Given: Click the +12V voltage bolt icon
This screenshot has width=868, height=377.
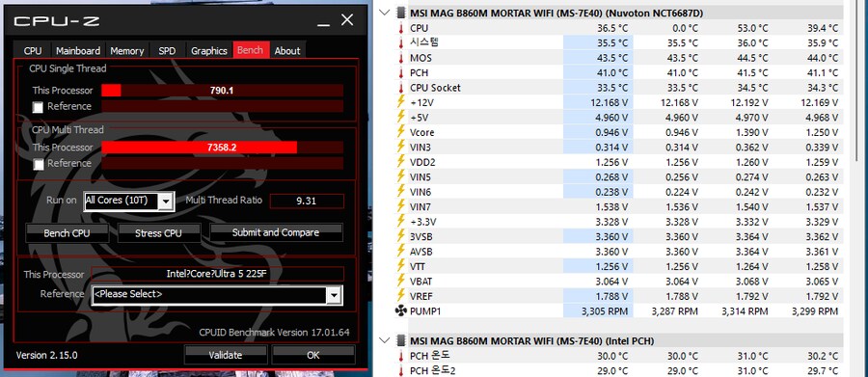Looking at the screenshot, I should tap(401, 102).
